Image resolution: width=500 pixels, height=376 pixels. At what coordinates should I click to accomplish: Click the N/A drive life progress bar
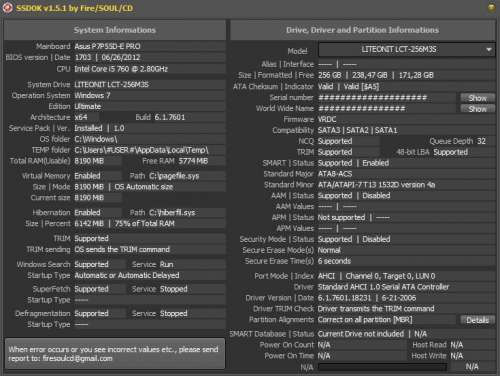382,367
